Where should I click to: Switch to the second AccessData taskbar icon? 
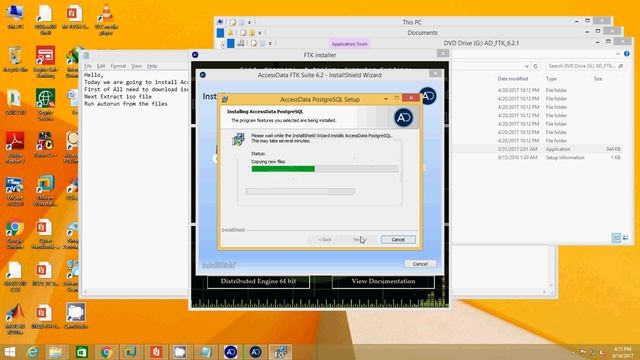coord(256,352)
